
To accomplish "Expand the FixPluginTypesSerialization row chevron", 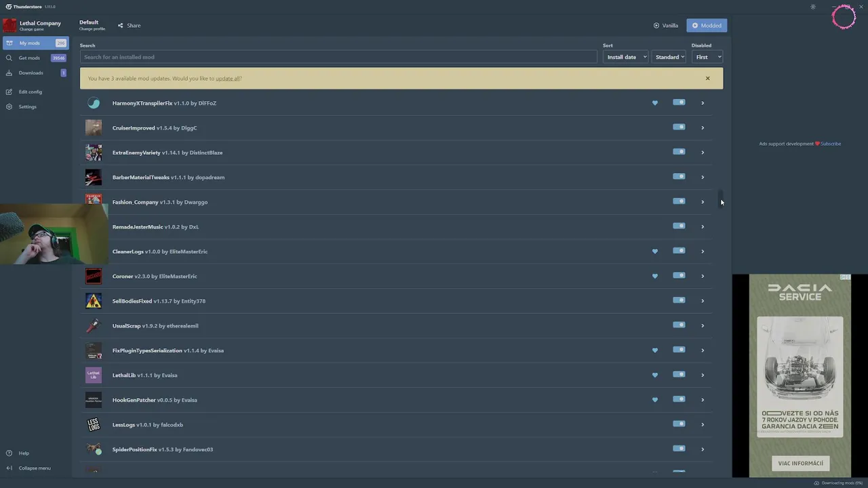I will [703, 350].
